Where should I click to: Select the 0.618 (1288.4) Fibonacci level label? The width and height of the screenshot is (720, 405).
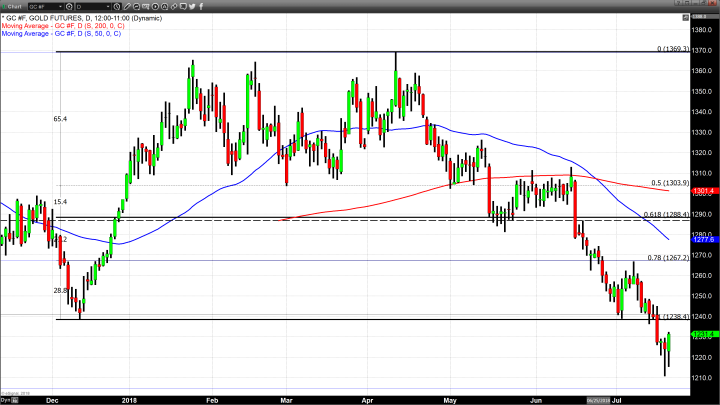point(668,214)
